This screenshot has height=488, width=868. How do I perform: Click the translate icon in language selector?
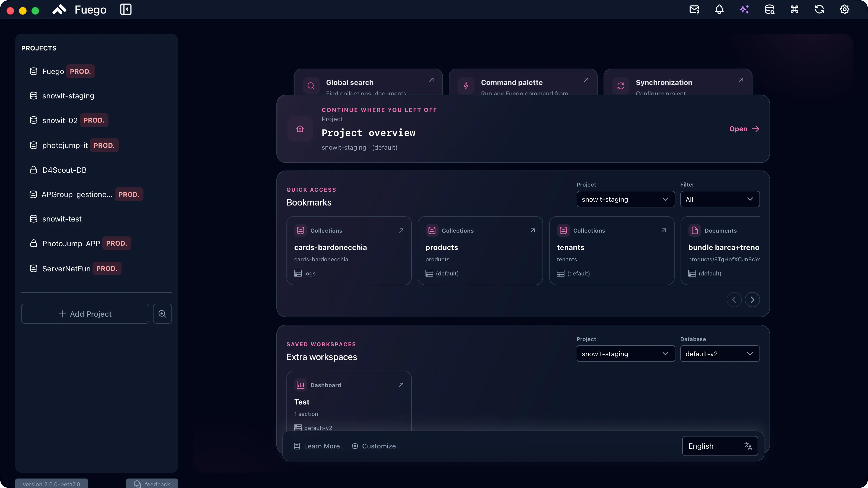748,446
